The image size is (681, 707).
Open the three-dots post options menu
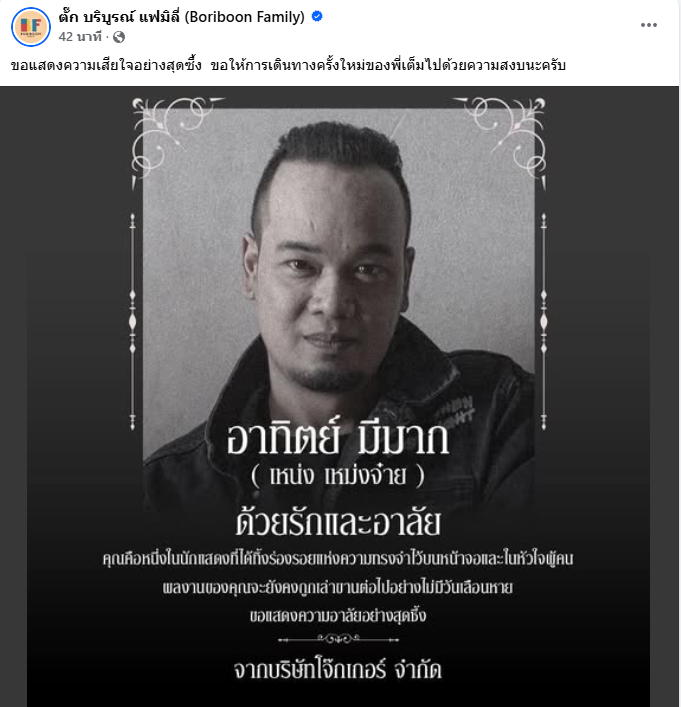tap(649, 25)
